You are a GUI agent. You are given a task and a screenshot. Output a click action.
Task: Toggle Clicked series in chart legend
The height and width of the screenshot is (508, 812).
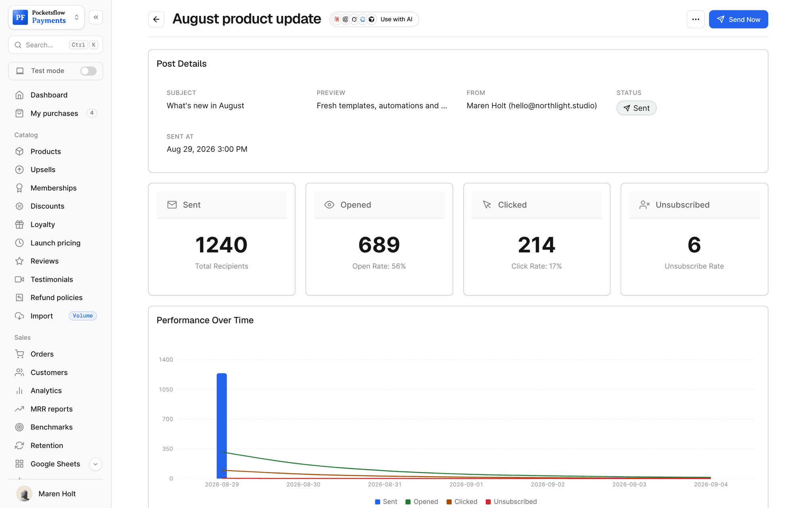click(x=462, y=502)
